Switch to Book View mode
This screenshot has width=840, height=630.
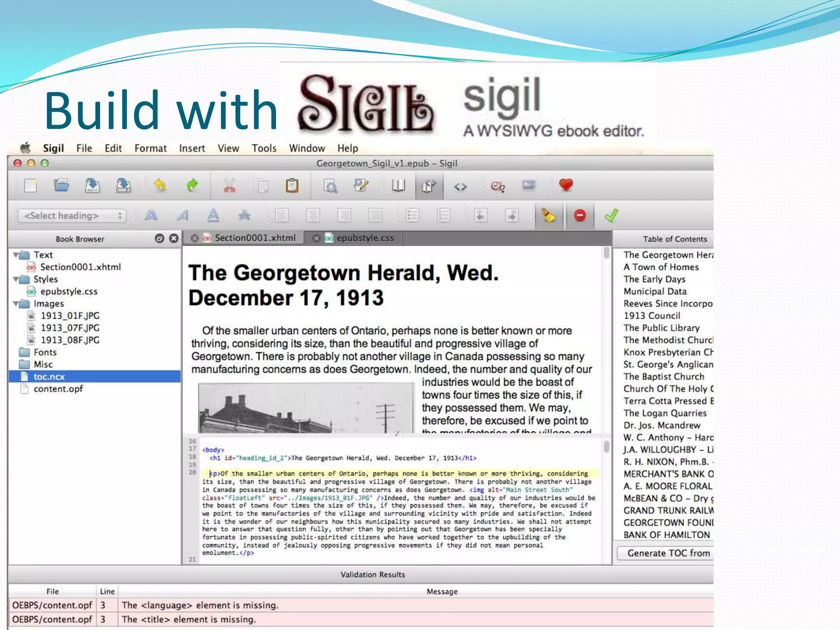[x=398, y=186]
